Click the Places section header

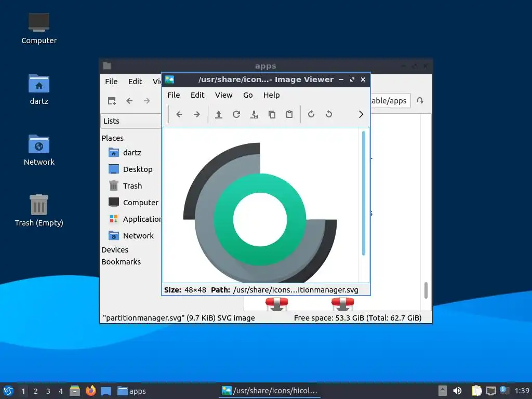112,138
